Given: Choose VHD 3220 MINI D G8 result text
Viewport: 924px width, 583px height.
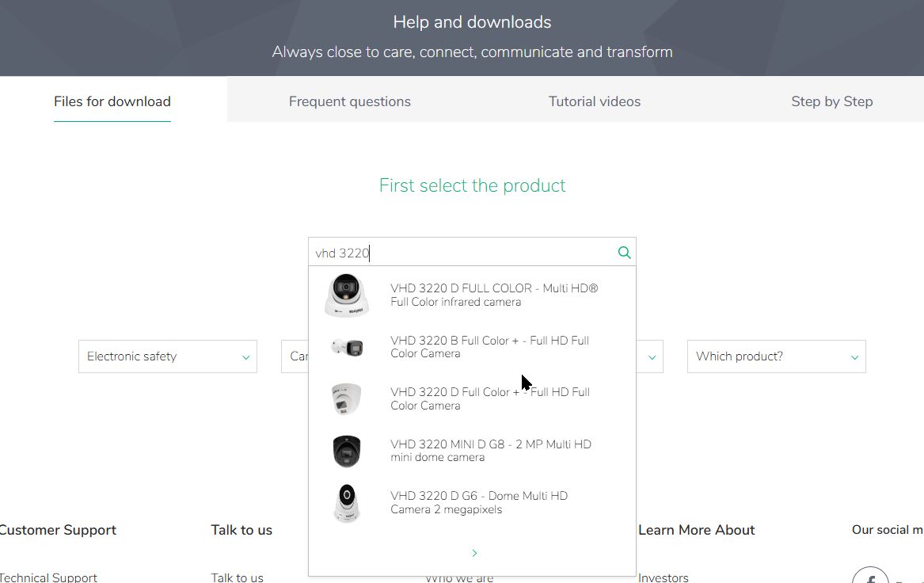Looking at the screenshot, I should [490, 451].
